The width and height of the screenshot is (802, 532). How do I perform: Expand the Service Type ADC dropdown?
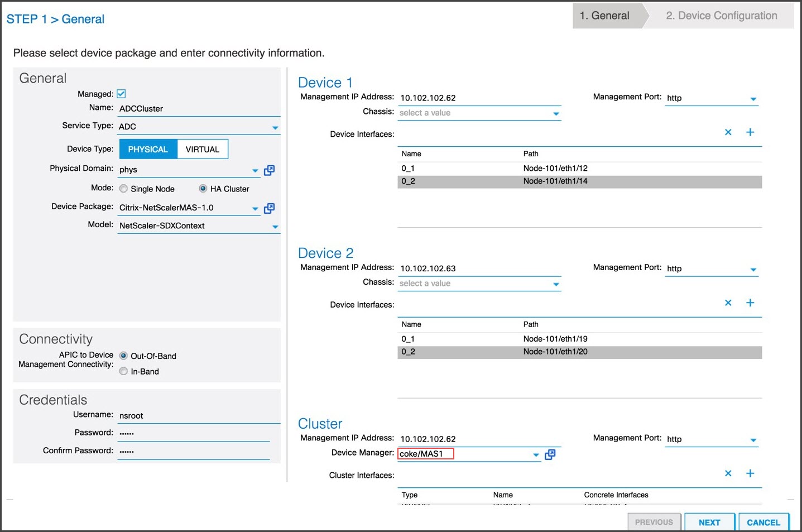(199, 127)
